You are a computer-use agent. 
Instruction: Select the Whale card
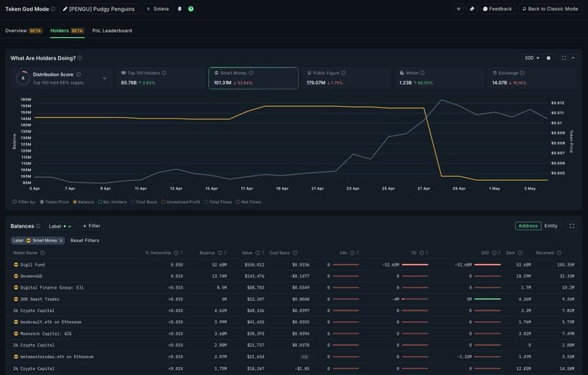coord(439,78)
